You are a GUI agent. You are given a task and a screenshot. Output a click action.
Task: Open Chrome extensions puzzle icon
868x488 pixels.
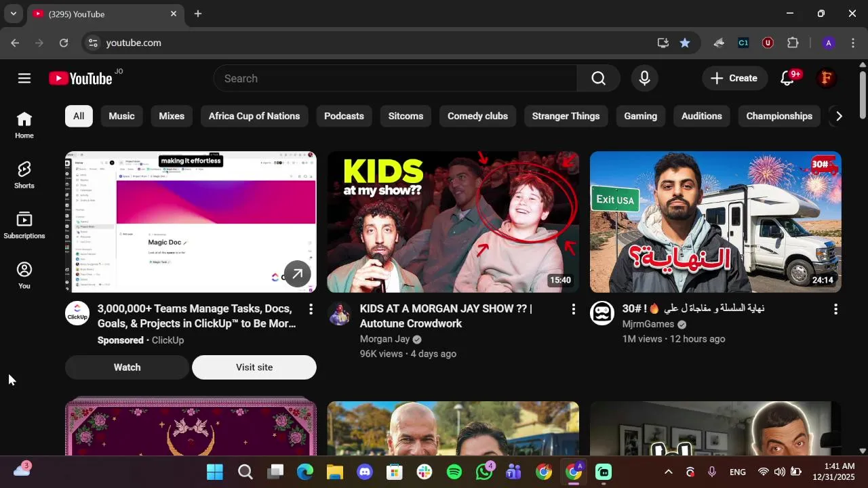pos(793,43)
